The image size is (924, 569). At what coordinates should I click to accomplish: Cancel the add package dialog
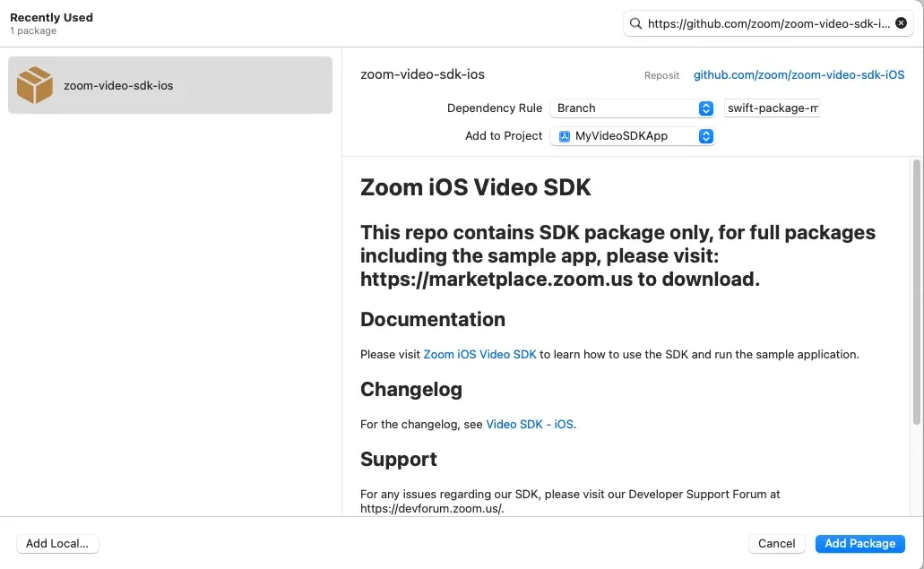(x=776, y=543)
